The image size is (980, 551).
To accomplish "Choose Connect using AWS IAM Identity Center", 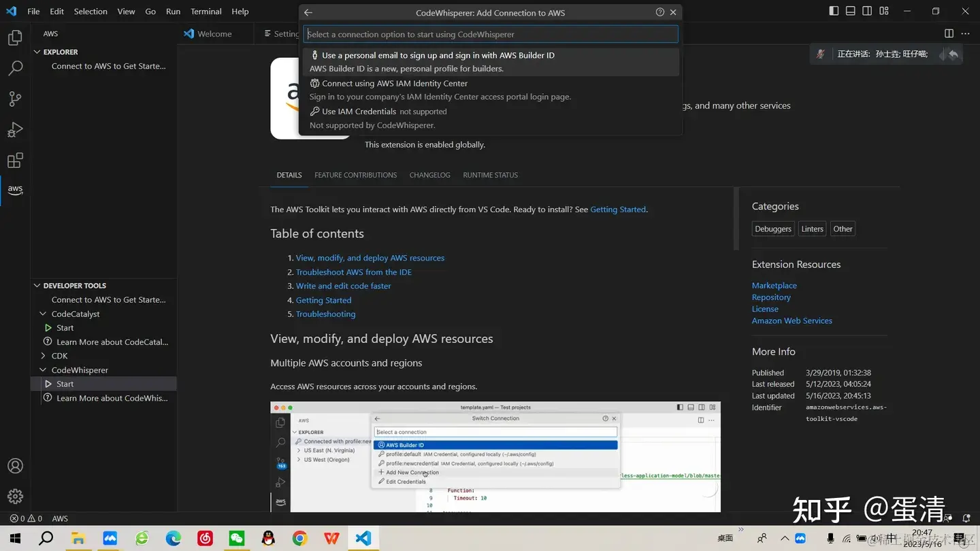I will (491, 90).
